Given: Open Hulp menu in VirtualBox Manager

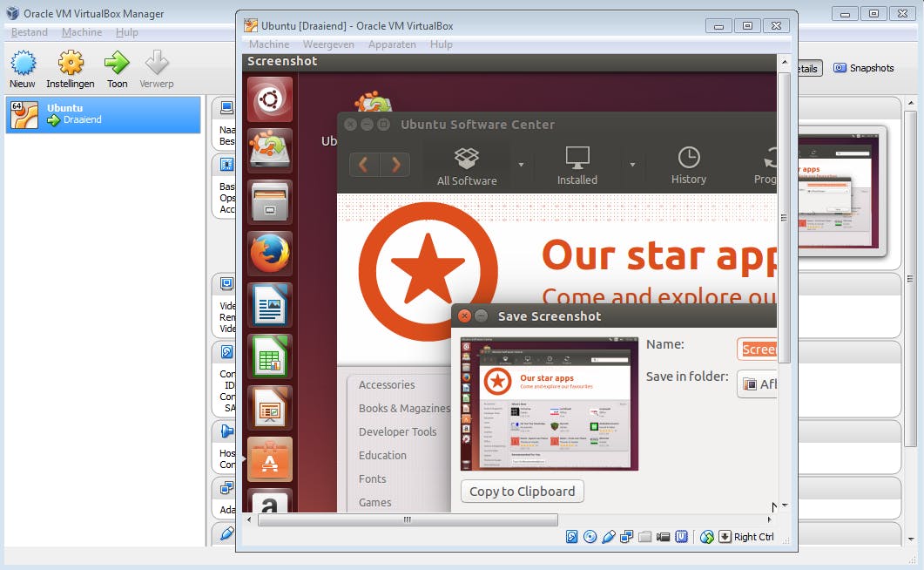Looking at the screenshot, I should (126, 32).
